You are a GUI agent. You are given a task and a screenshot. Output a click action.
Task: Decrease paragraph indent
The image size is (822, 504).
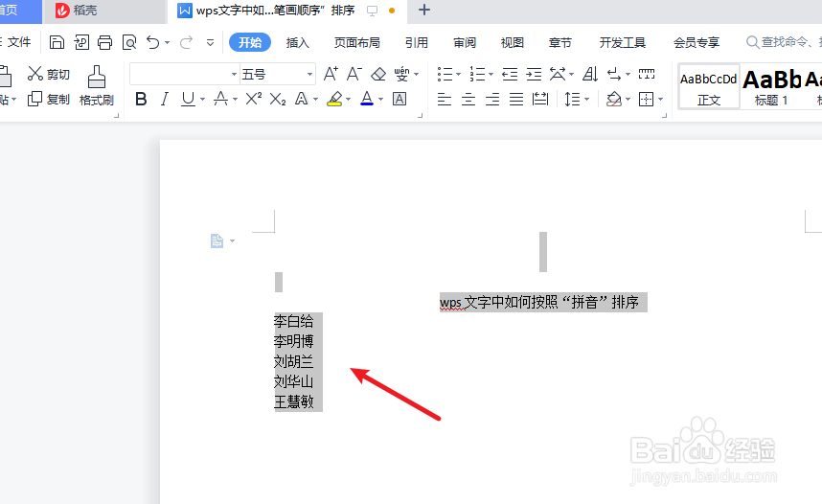pyautogui.click(x=510, y=74)
